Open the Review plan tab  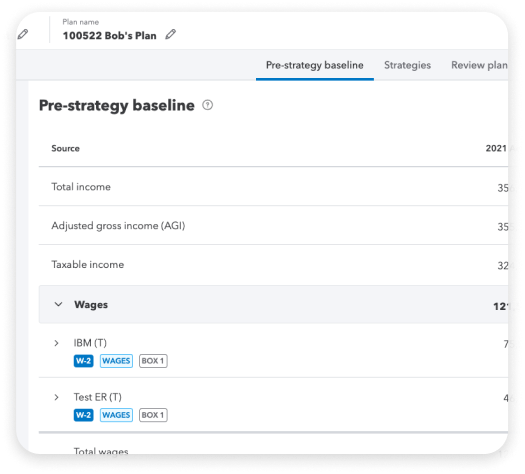479,65
